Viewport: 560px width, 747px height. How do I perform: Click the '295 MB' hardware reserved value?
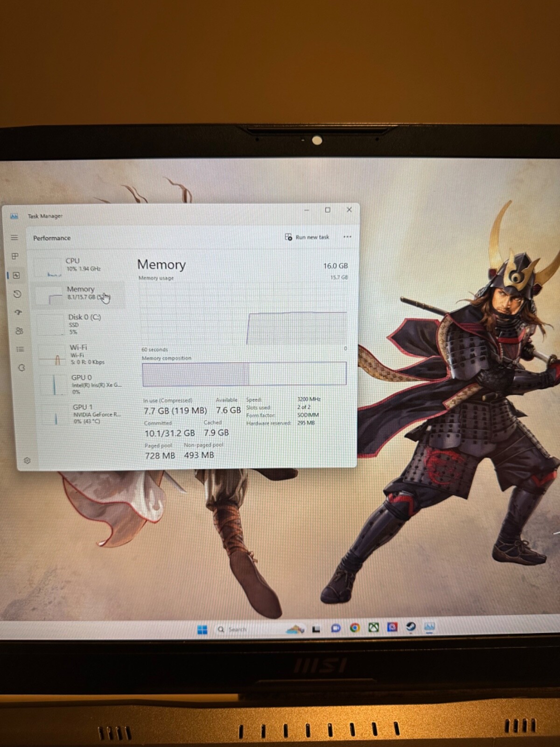click(x=306, y=423)
